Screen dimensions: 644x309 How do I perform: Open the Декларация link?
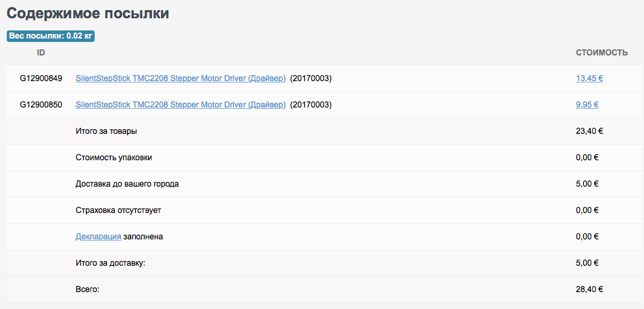tap(98, 237)
